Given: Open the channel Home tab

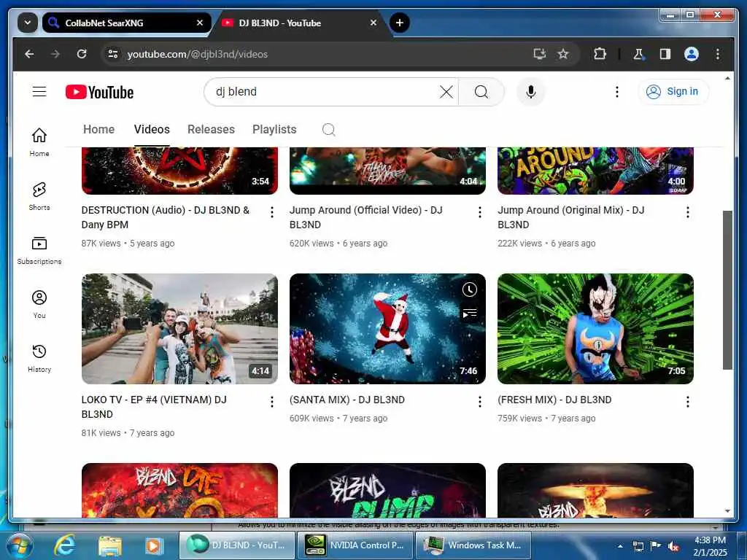Looking at the screenshot, I should click(x=98, y=129).
